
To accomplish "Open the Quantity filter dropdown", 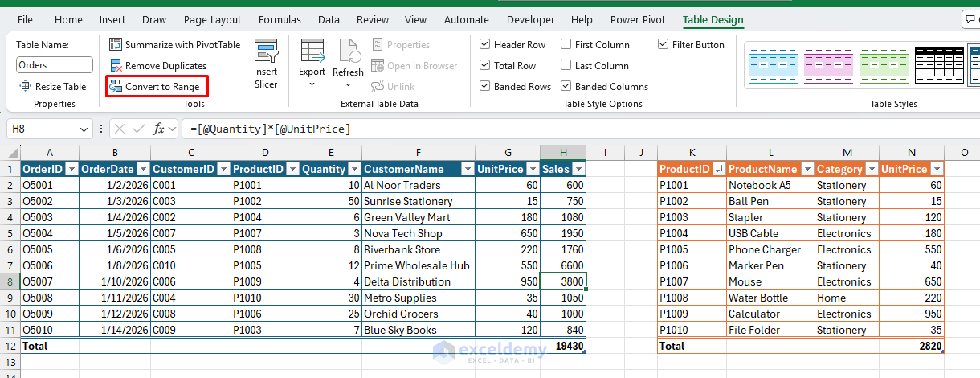I will coord(353,169).
